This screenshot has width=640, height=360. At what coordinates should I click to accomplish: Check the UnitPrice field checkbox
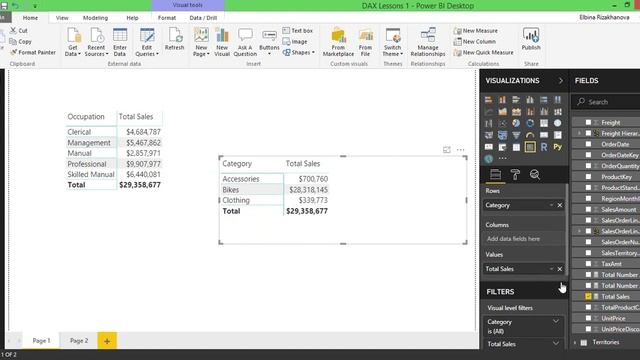(588, 318)
